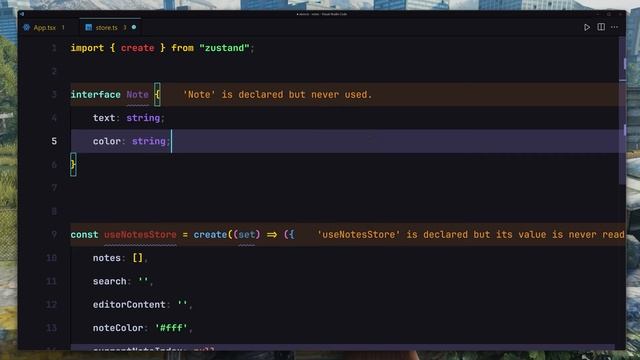
Task: Split the editor with the split icon
Action: point(601,27)
